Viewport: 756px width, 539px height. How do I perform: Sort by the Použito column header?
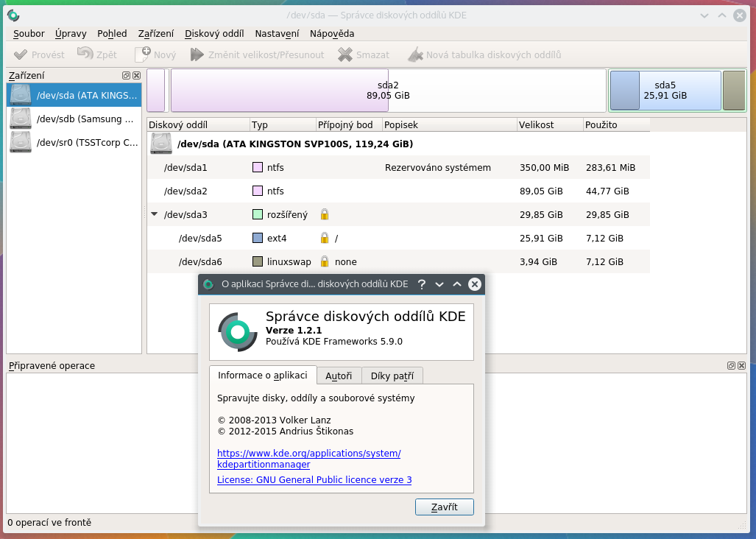tap(617, 125)
